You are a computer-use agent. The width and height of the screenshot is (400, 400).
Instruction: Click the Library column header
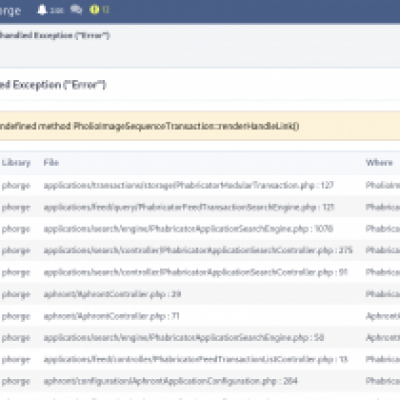[16, 163]
